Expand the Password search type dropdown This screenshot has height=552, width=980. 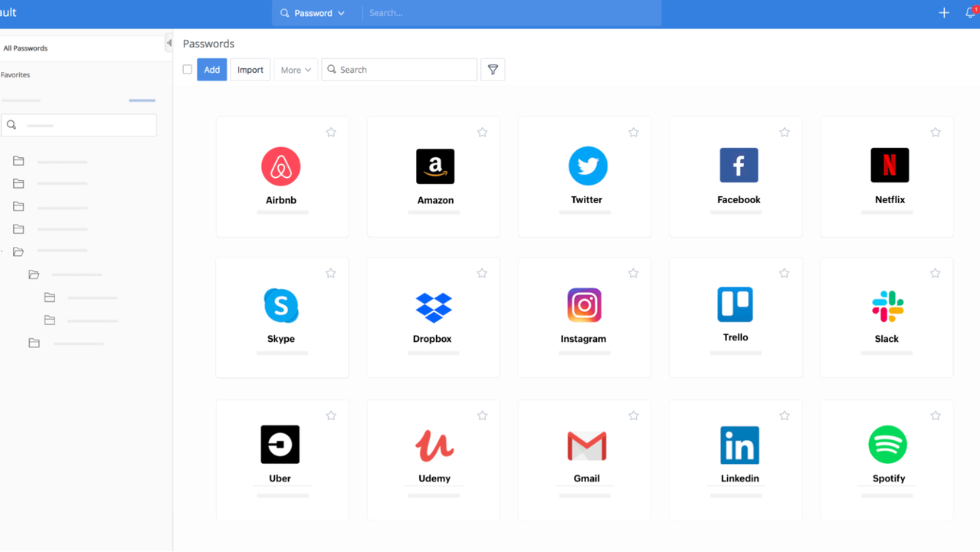pyautogui.click(x=313, y=13)
